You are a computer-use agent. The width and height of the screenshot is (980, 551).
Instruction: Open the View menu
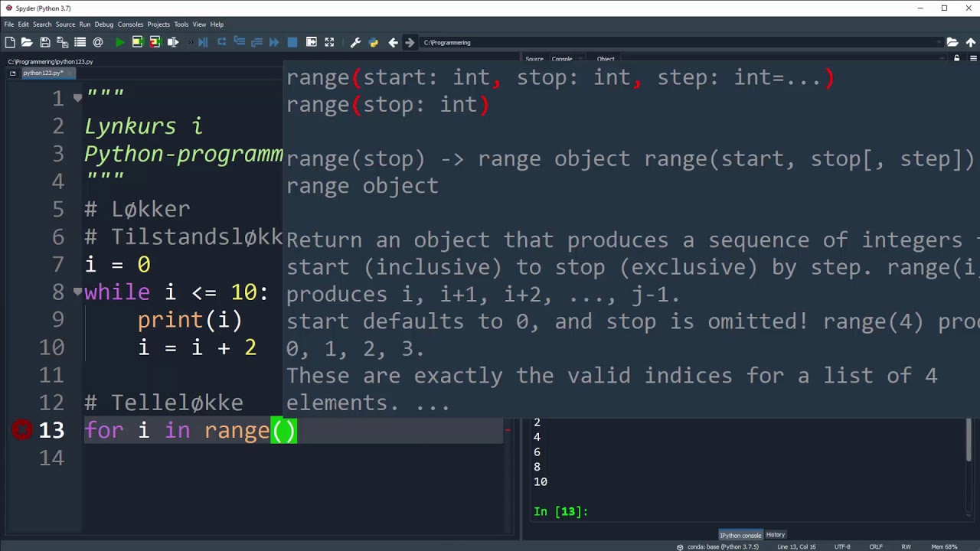pos(199,24)
